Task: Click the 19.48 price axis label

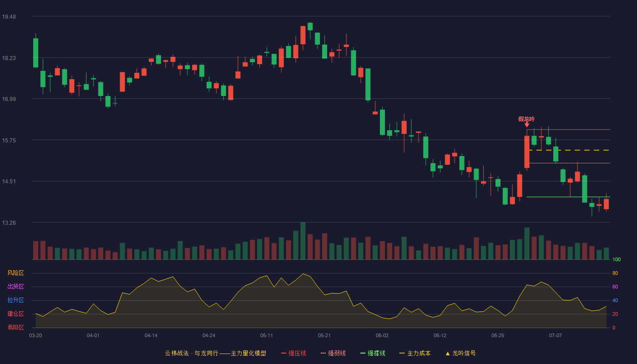Action: 9,17
